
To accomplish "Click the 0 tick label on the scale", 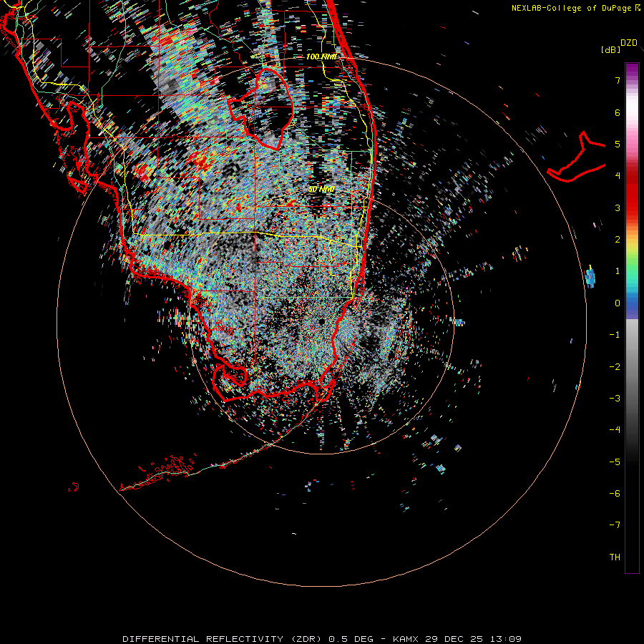I will click(x=618, y=303).
